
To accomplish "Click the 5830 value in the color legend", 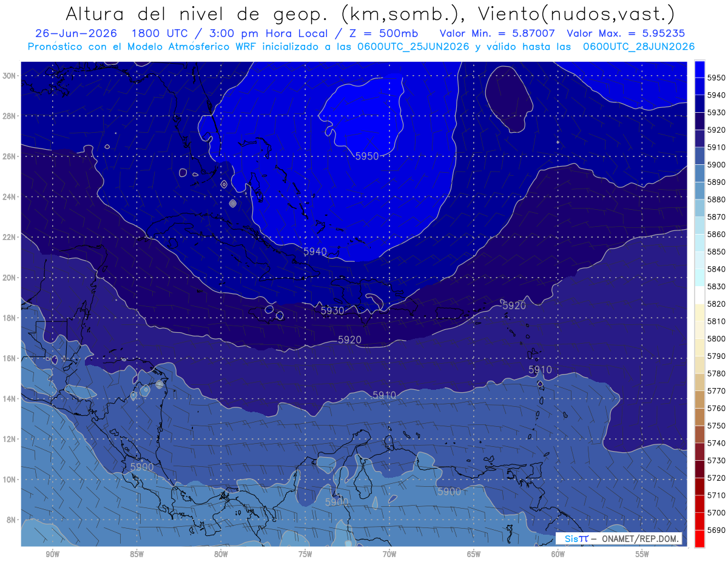I will 716,286.
